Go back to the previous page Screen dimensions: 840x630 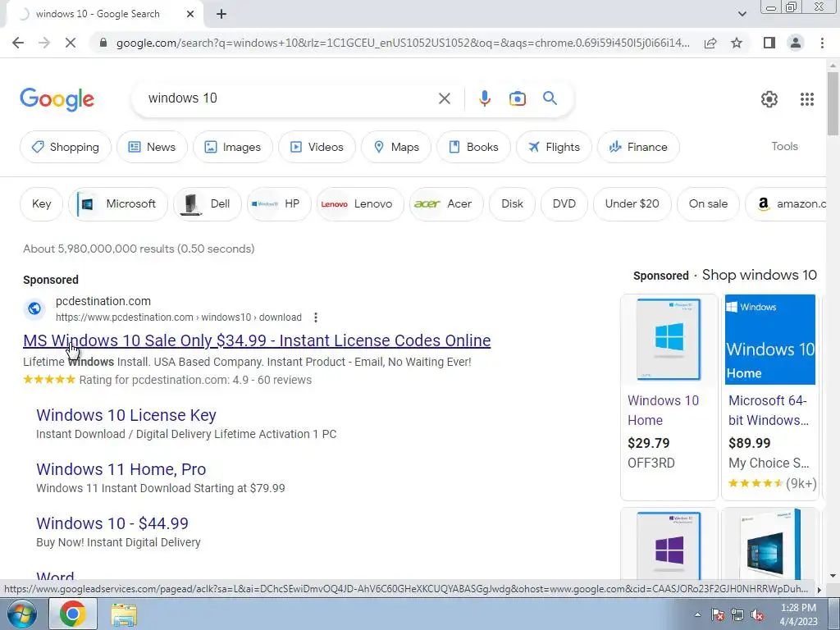point(18,43)
